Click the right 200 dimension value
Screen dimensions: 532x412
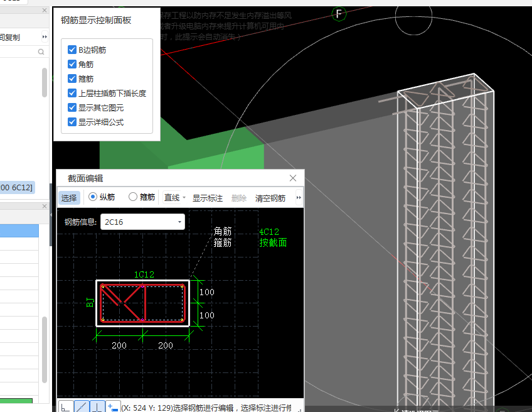[166, 345]
